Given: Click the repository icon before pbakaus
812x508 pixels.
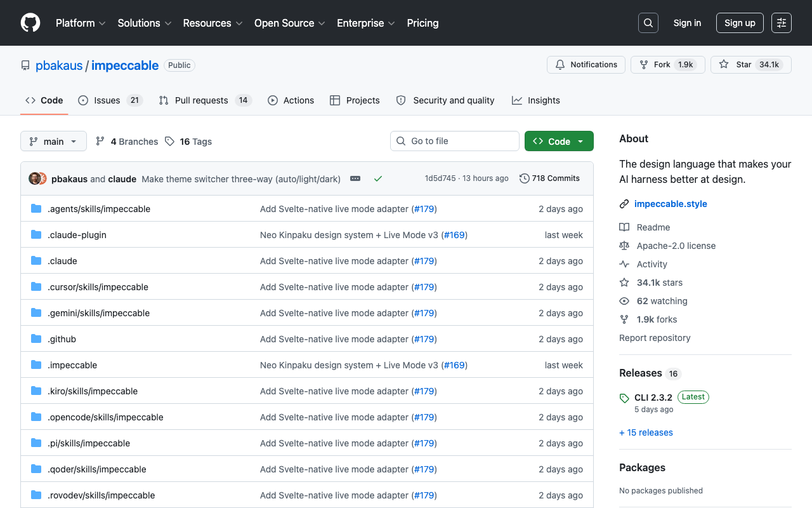Looking at the screenshot, I should pyautogui.click(x=25, y=65).
